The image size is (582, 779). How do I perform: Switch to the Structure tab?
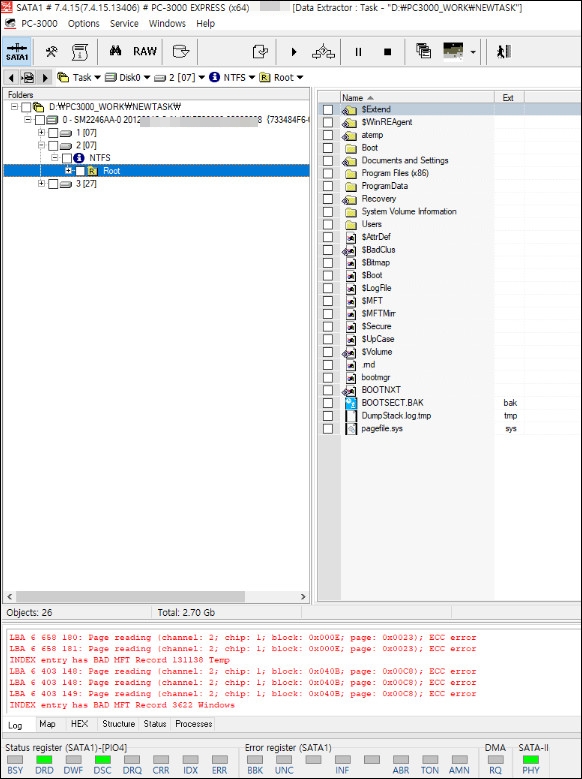118,724
